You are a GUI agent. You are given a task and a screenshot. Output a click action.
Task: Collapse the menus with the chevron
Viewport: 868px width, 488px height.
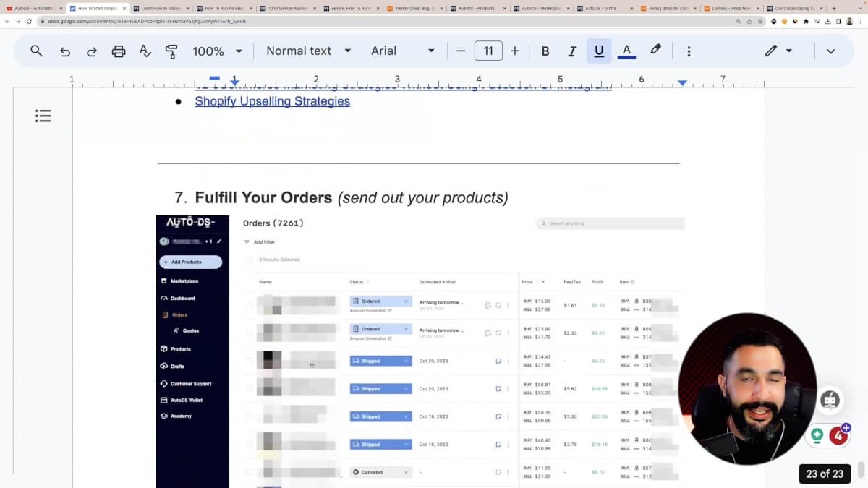click(830, 51)
